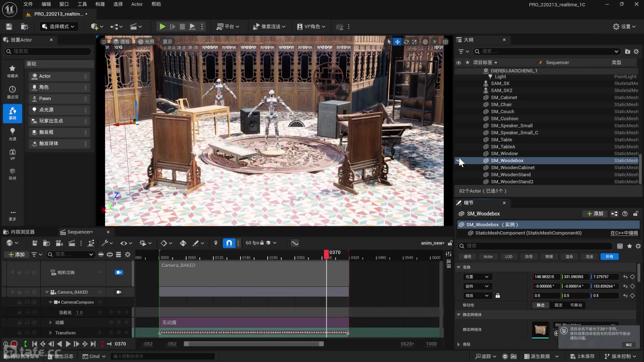Screen dimensions: 644x362
Task: Toggle uniform scale lock next to Scale
Action: pos(498,296)
